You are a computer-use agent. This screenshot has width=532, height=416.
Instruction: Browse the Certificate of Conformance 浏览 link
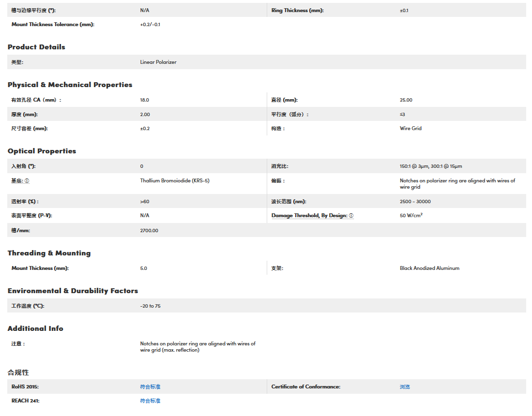(x=405, y=387)
